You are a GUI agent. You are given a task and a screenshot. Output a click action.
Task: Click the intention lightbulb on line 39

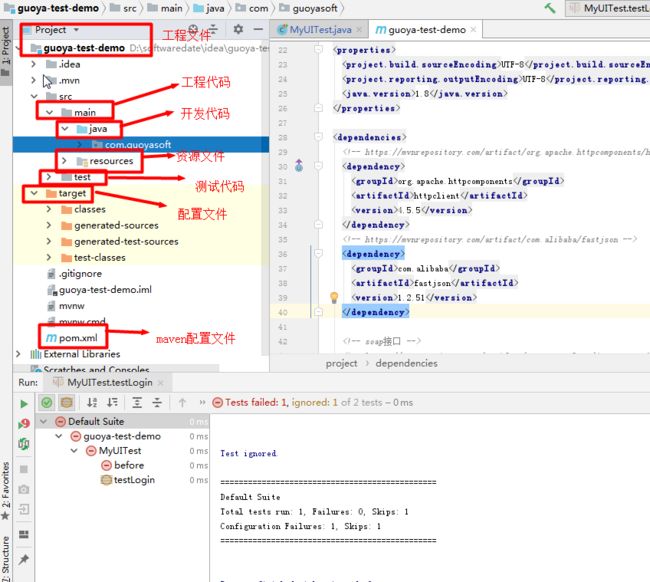pyautogui.click(x=334, y=297)
